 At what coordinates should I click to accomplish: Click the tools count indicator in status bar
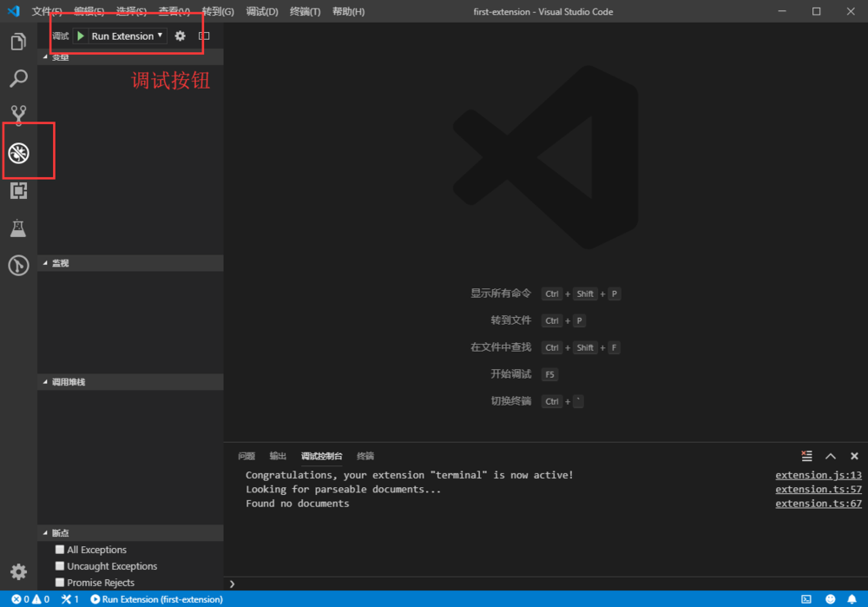coord(69,599)
